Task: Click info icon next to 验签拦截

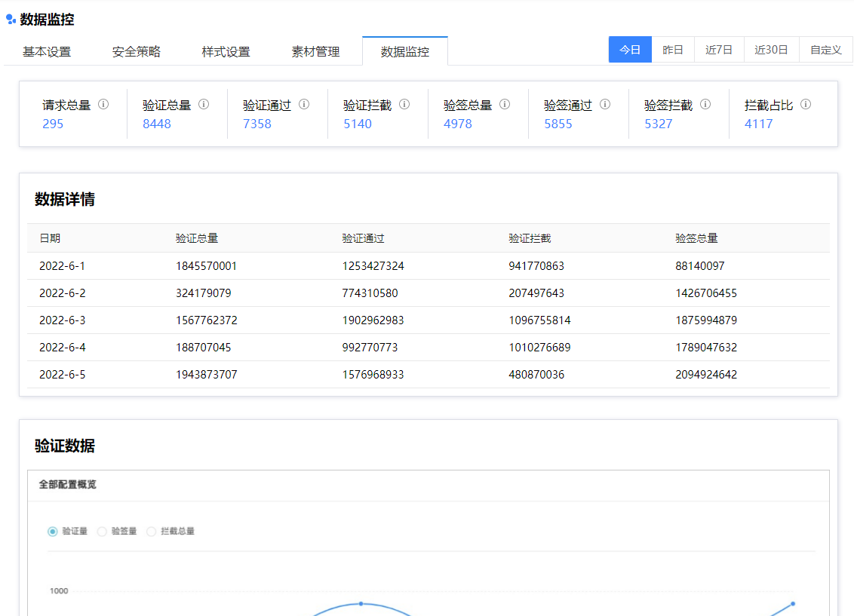Action: [705, 105]
